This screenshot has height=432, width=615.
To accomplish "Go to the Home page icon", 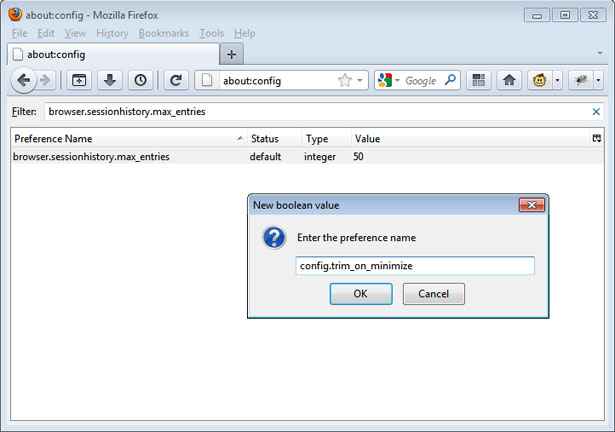I will (x=509, y=81).
